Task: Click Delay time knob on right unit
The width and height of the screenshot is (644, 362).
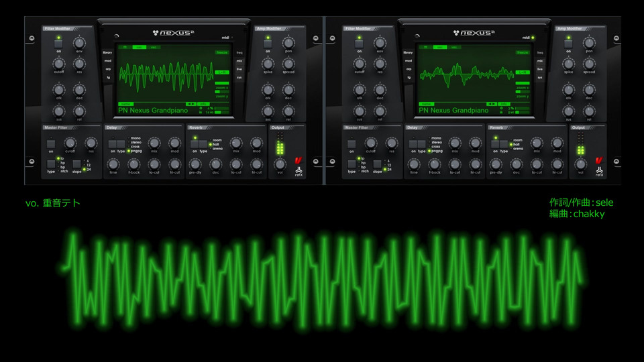Action: [x=414, y=164]
